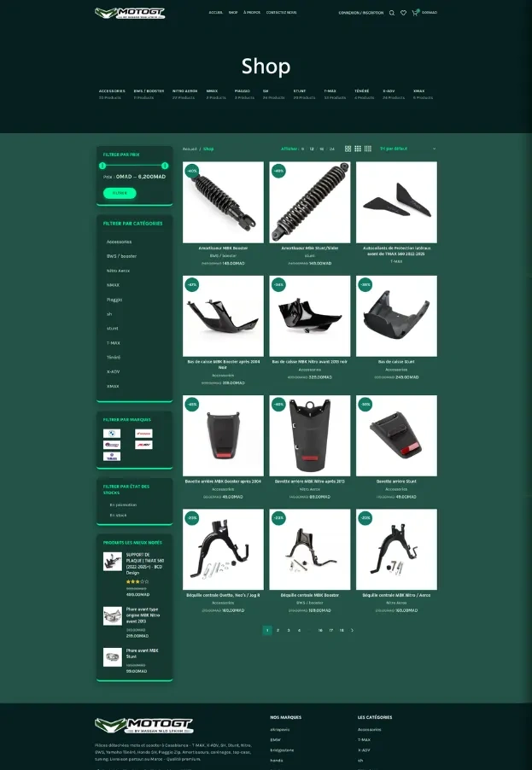This screenshot has width=532, height=770.
Task: Click the dropdown chevron of the sort selector
Action: tap(434, 149)
